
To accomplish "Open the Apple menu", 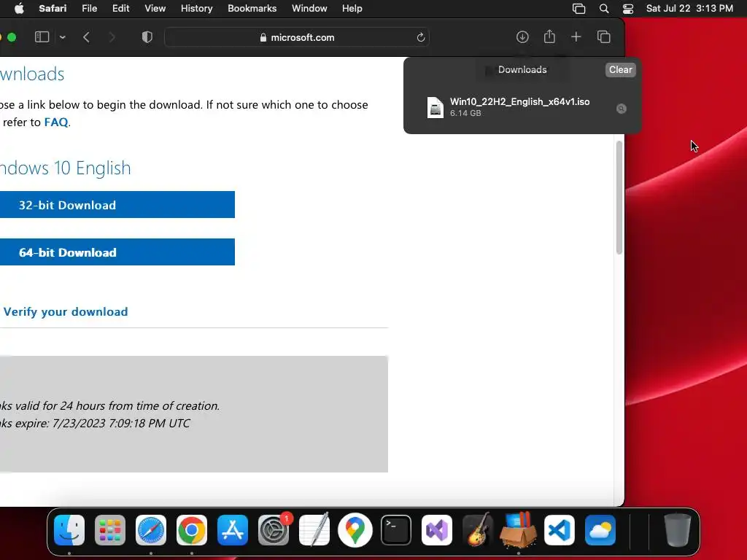I will pyautogui.click(x=19, y=9).
